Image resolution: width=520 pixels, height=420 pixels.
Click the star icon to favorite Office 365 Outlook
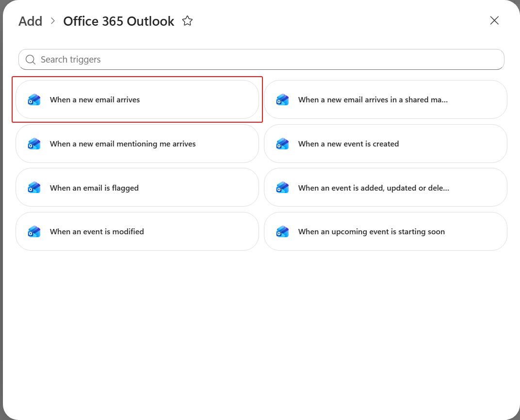[x=187, y=21]
